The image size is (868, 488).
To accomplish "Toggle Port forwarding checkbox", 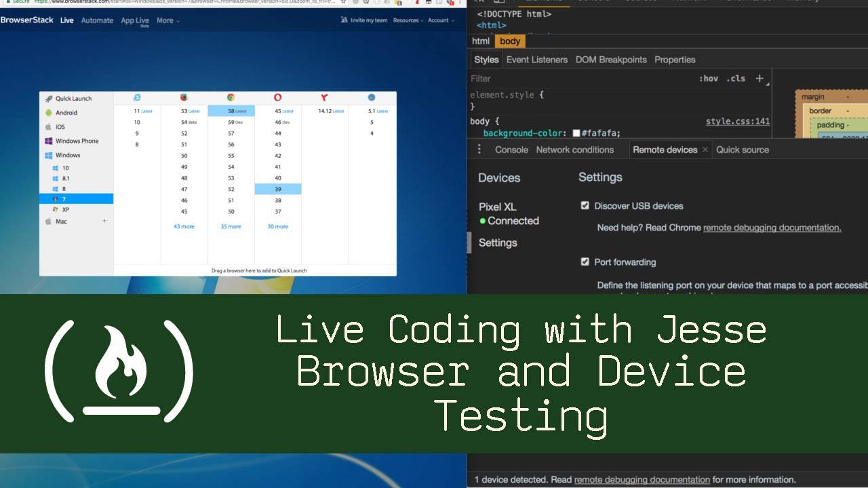I will coord(585,262).
